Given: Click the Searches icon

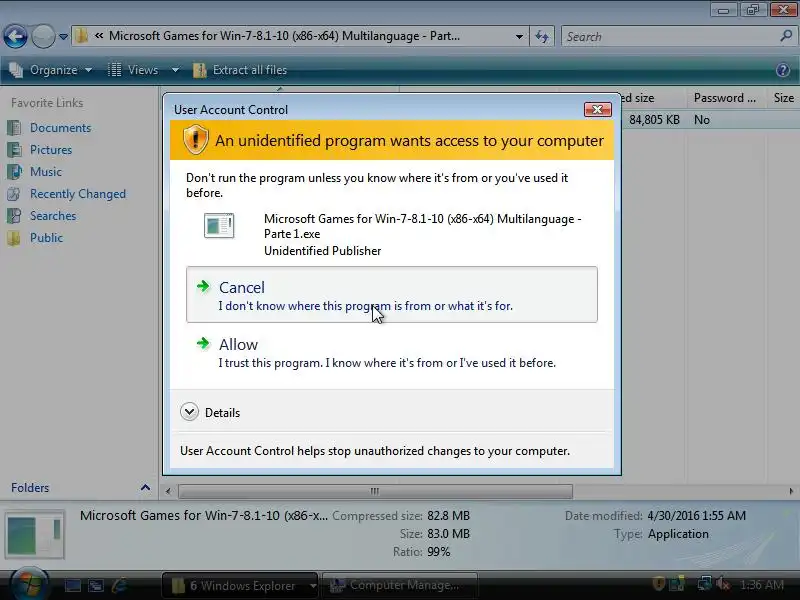Looking at the screenshot, I should click(14, 215).
